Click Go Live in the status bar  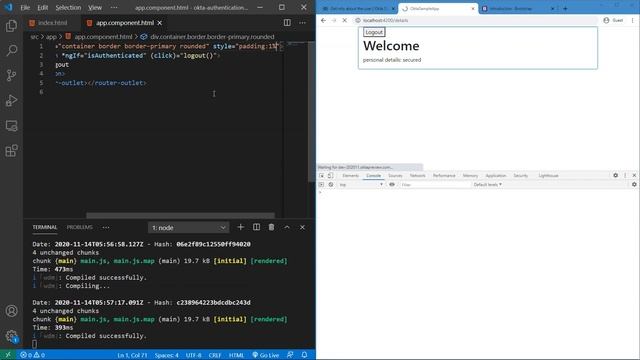tap(266, 355)
